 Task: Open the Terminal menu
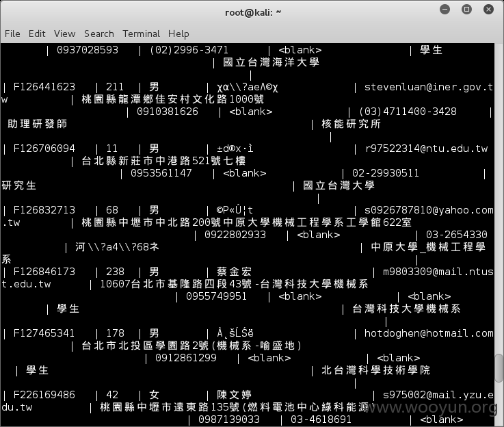point(141,34)
